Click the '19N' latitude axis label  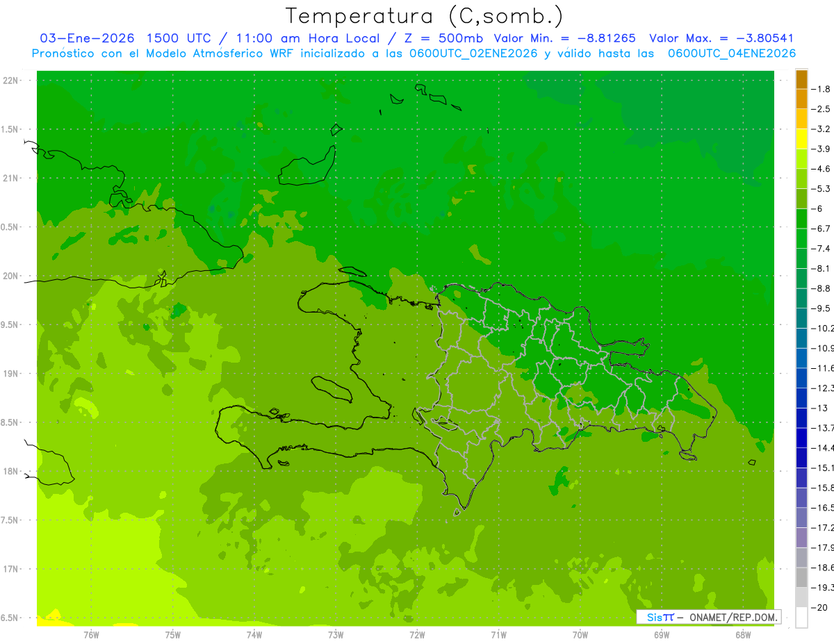point(12,374)
